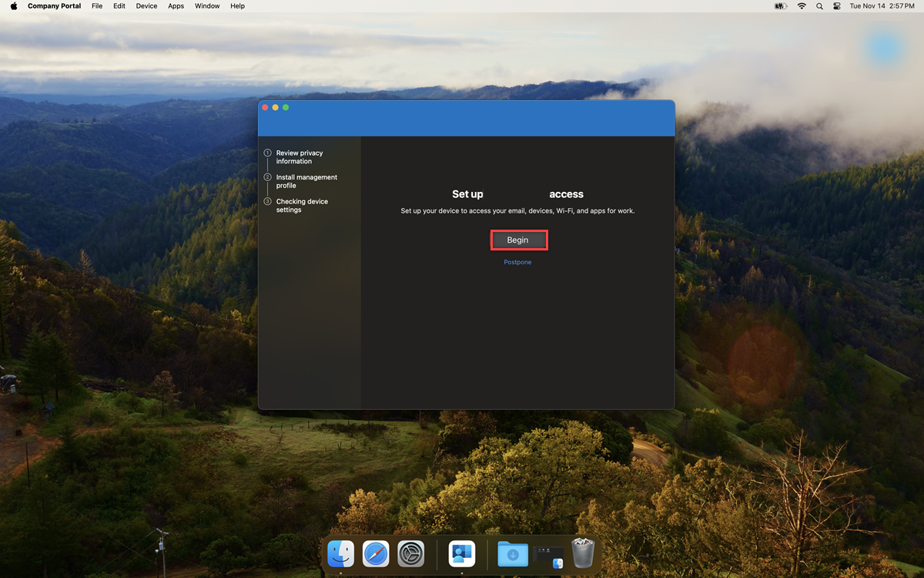Open the Trash from the Dock
Screen dimensions: 924x578
(583, 553)
